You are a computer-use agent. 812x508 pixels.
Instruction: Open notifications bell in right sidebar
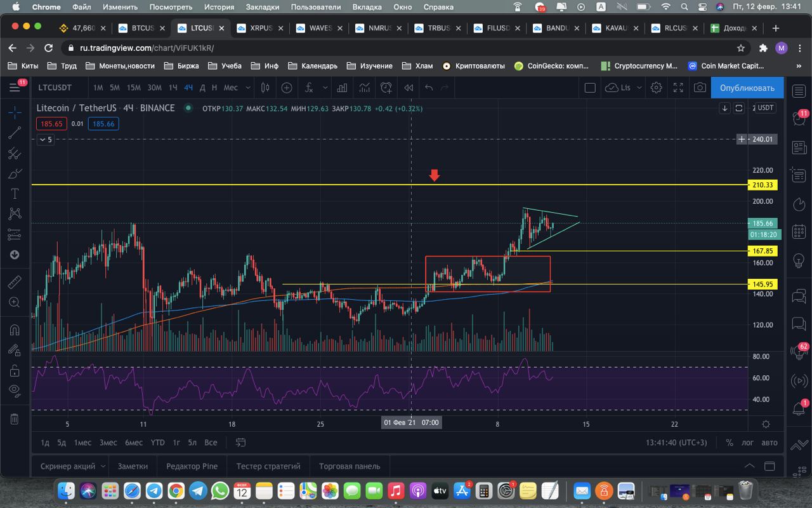[799, 410]
